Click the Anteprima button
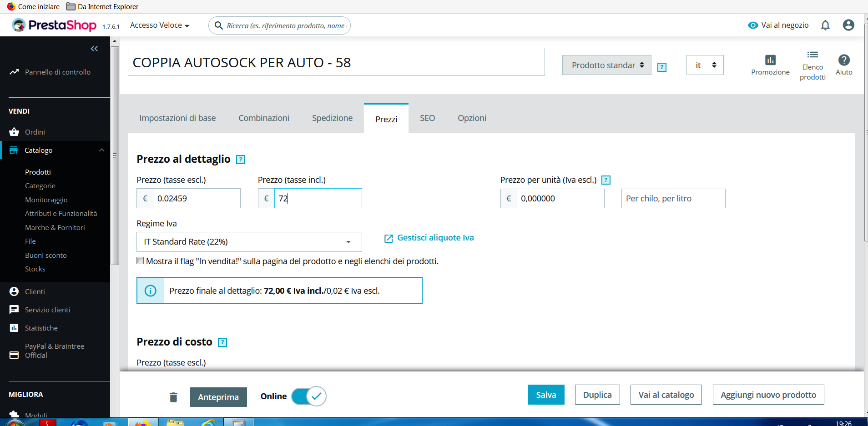The width and height of the screenshot is (868, 426). 218,397
